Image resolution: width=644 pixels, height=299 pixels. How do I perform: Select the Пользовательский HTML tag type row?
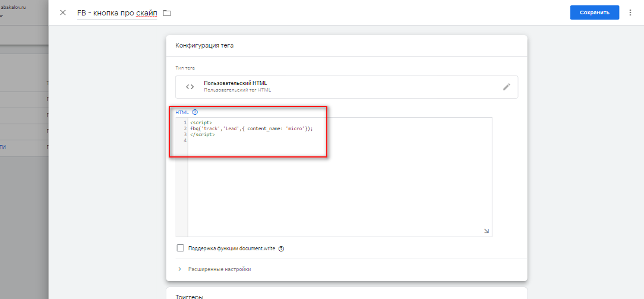[x=346, y=87]
